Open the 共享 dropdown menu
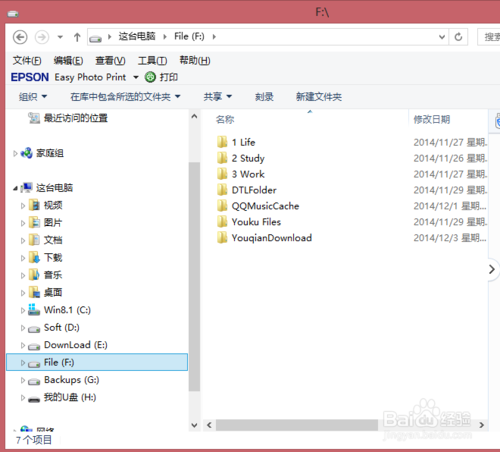Screen dimensions: 500x452 [217, 97]
